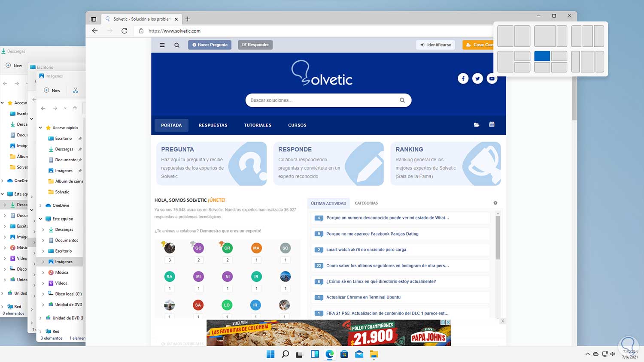The height and width of the screenshot is (362, 644).
Task: Click the folder icon in Solvetic navigation bar
Action: click(477, 125)
